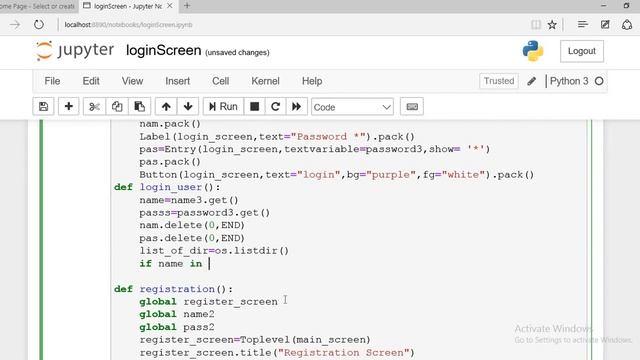
Task: Rename notebook by clicking loginScreen title
Action: [163, 51]
